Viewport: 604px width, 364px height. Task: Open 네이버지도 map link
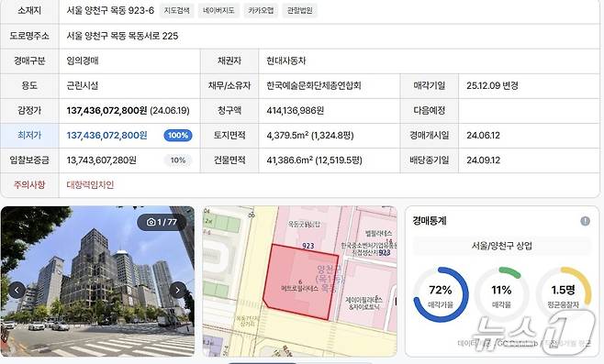coord(218,10)
